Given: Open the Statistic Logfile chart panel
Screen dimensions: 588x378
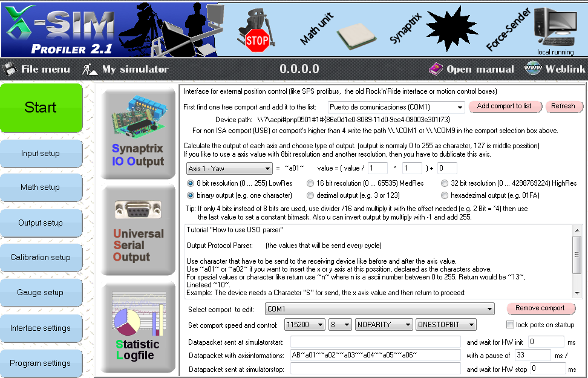Looking at the screenshot, I should click(x=138, y=326).
